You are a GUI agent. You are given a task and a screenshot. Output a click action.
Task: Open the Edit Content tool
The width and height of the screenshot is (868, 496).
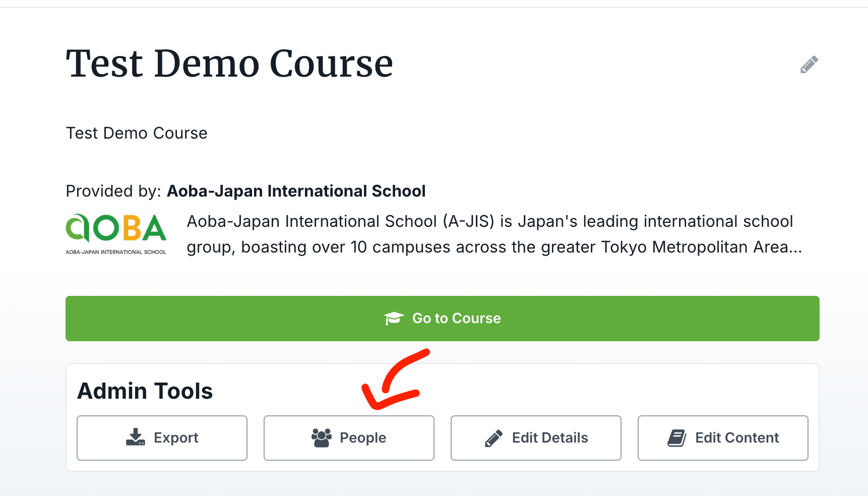click(723, 438)
